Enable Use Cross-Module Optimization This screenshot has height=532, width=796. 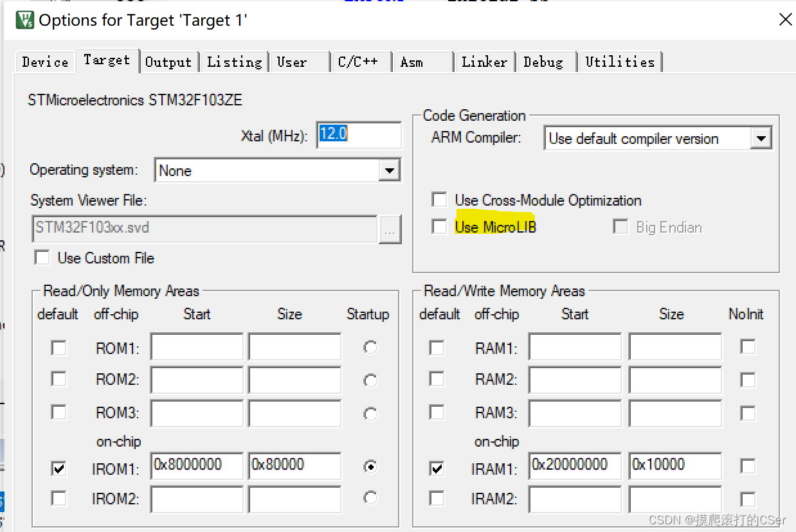(440, 200)
